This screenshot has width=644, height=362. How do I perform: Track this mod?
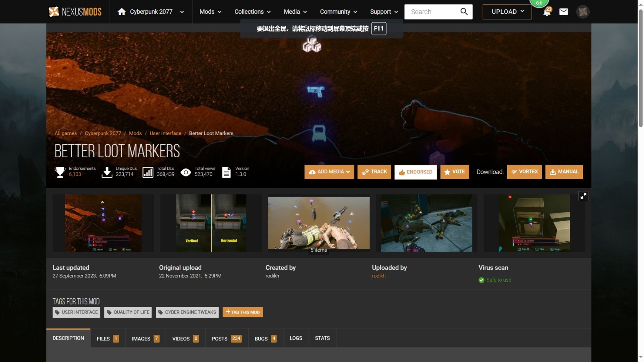[x=374, y=172]
